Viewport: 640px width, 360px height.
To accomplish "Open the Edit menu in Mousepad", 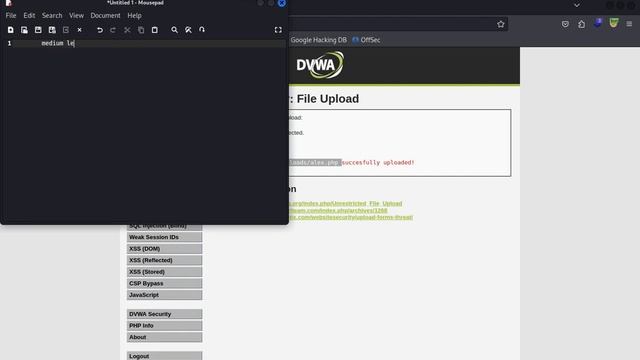I will [29, 16].
